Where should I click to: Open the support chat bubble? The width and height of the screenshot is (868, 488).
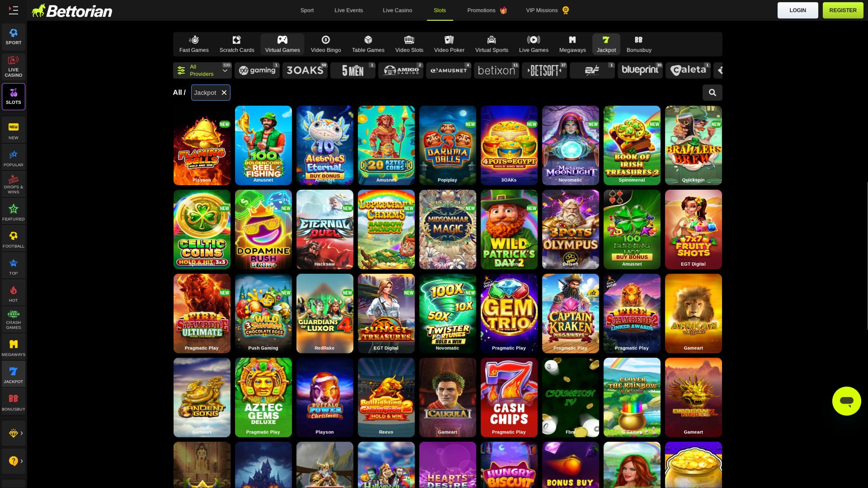point(846,401)
